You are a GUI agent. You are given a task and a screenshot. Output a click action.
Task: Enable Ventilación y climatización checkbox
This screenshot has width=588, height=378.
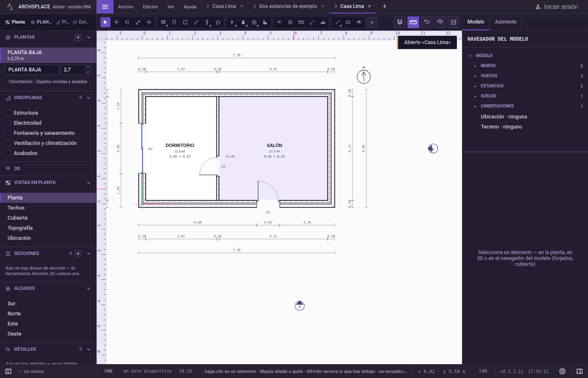pos(8,143)
